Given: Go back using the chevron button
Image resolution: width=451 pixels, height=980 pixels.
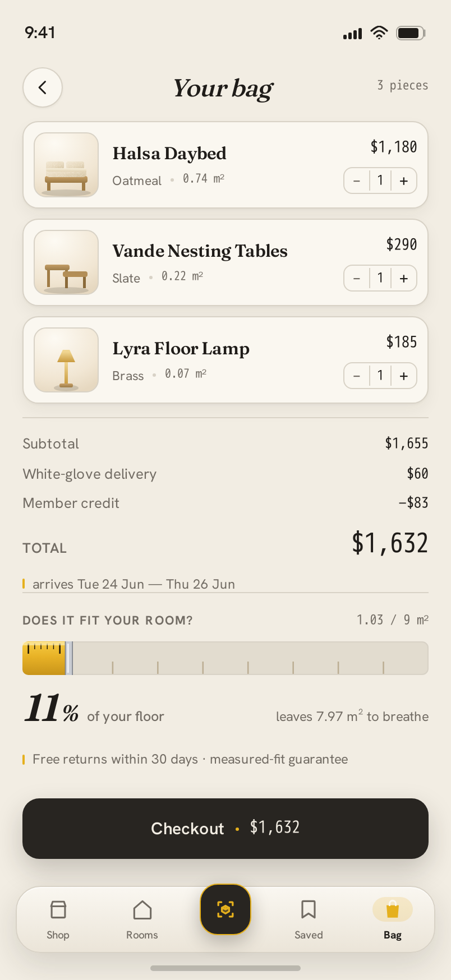Looking at the screenshot, I should point(43,87).
